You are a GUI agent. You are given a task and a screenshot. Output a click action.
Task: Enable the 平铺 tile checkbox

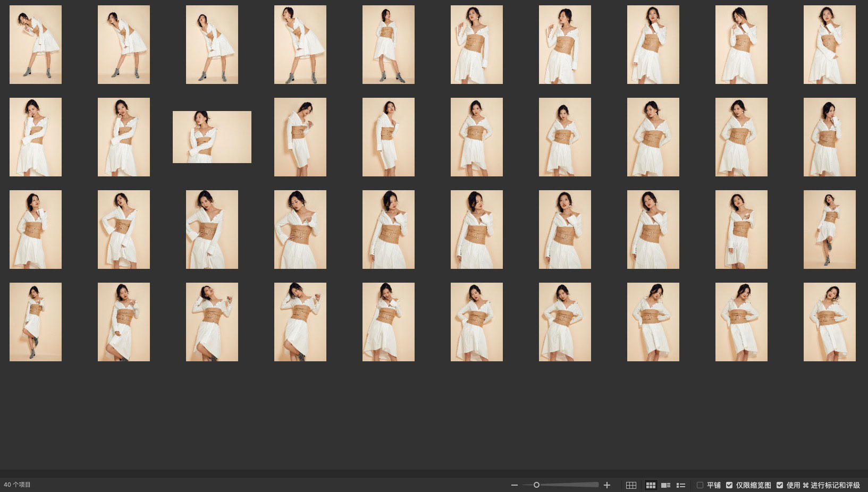(x=700, y=485)
